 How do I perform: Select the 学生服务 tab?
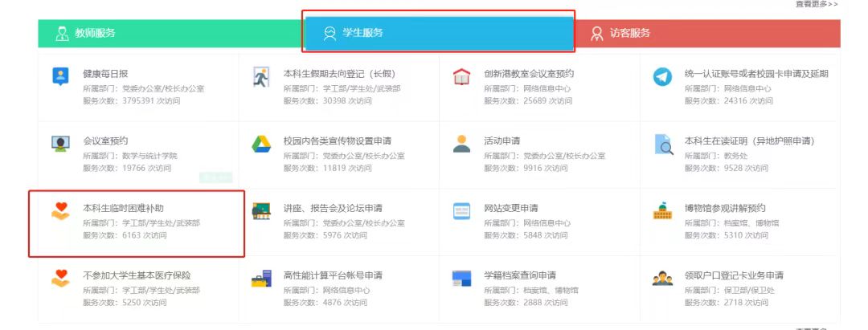click(362, 33)
